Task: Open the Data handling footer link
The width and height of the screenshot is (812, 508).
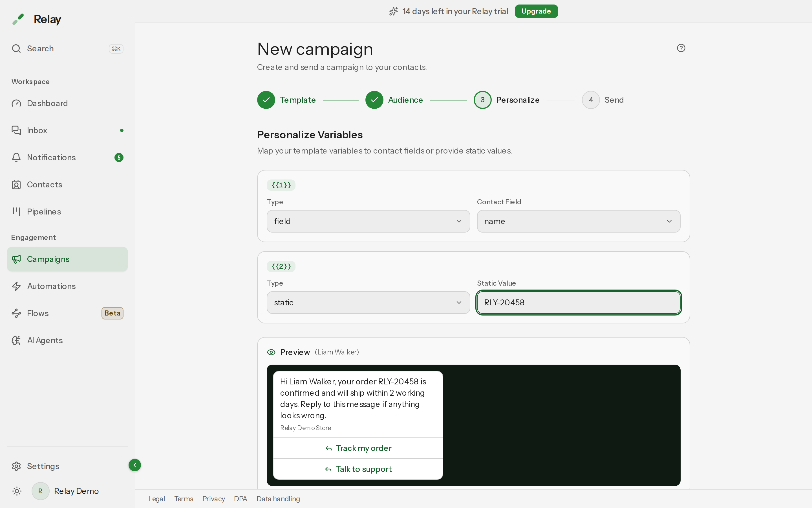Action: coord(278,499)
